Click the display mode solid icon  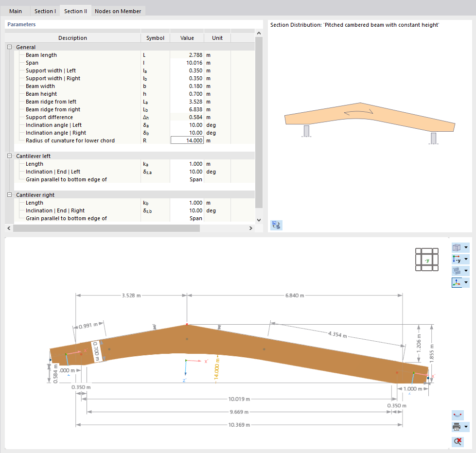pos(457,271)
